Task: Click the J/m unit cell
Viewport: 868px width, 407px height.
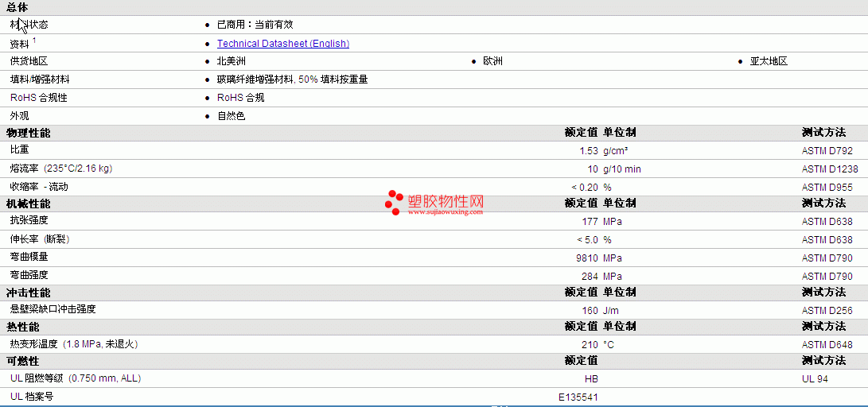Action: click(x=611, y=311)
